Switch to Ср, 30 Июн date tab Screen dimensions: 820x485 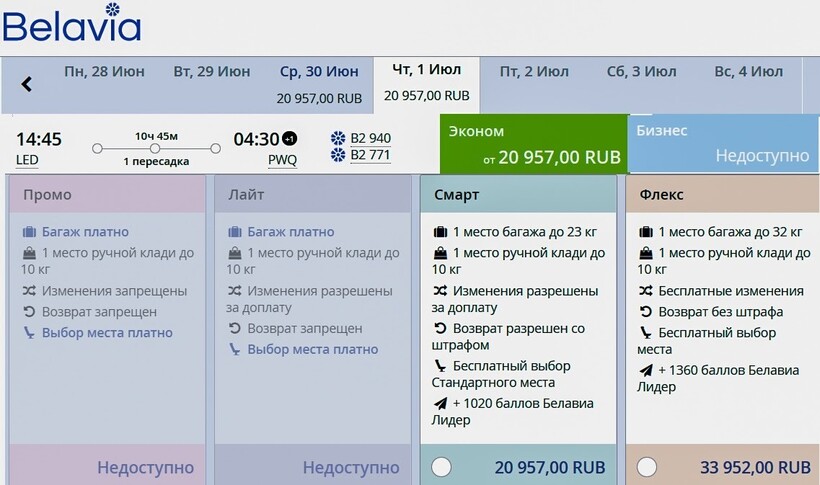pyautogui.click(x=319, y=83)
